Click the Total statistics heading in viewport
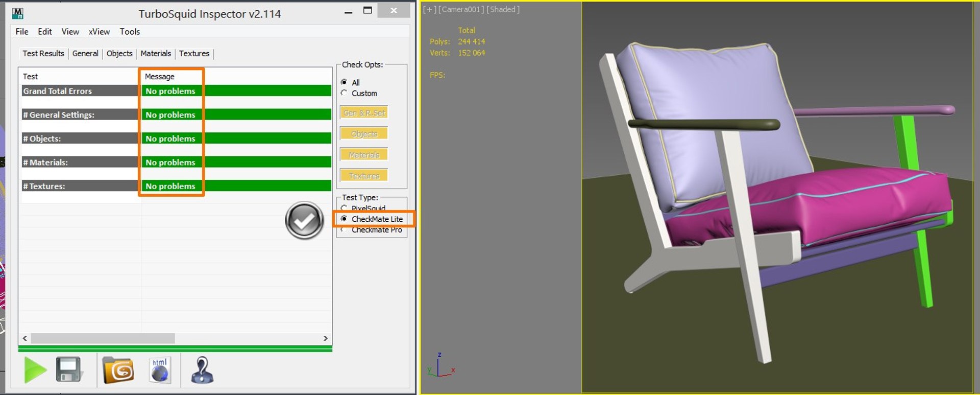Viewport: 980px width, 395px height. tap(467, 31)
